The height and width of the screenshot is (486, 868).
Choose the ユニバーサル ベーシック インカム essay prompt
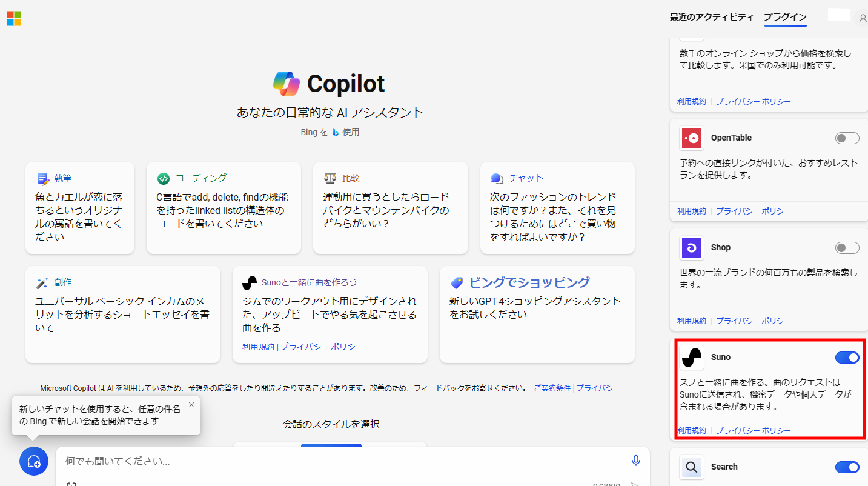tap(123, 315)
